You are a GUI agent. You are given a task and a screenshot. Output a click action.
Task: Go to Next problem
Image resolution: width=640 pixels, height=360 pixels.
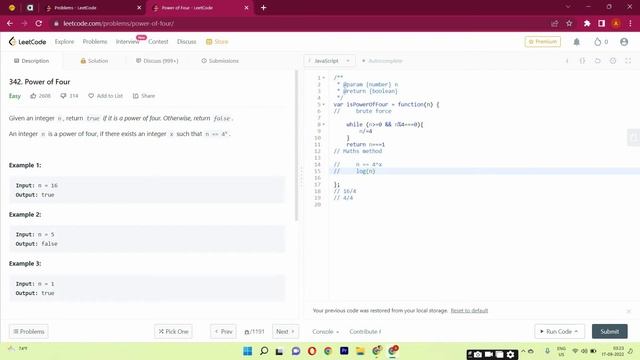click(285, 331)
